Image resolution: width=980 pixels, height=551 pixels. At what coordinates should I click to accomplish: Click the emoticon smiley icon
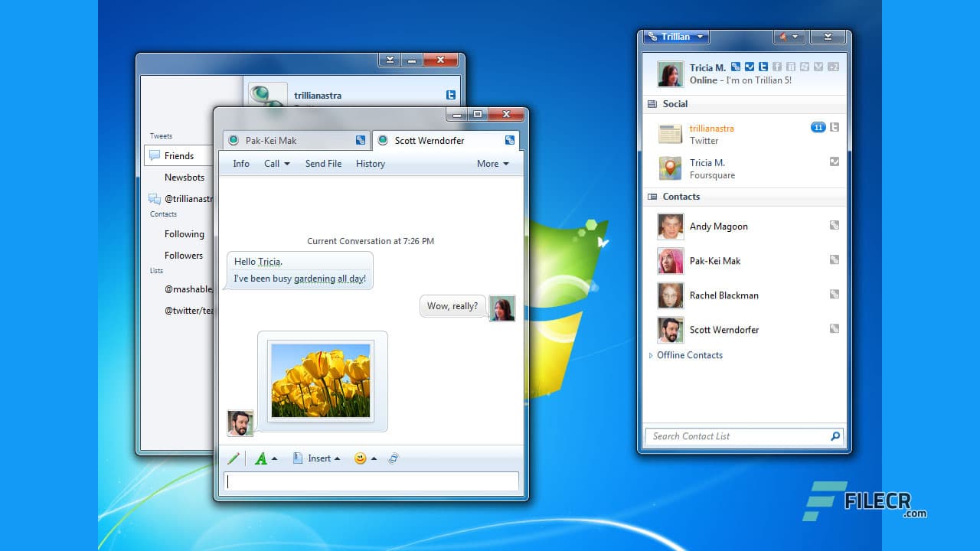click(x=358, y=458)
